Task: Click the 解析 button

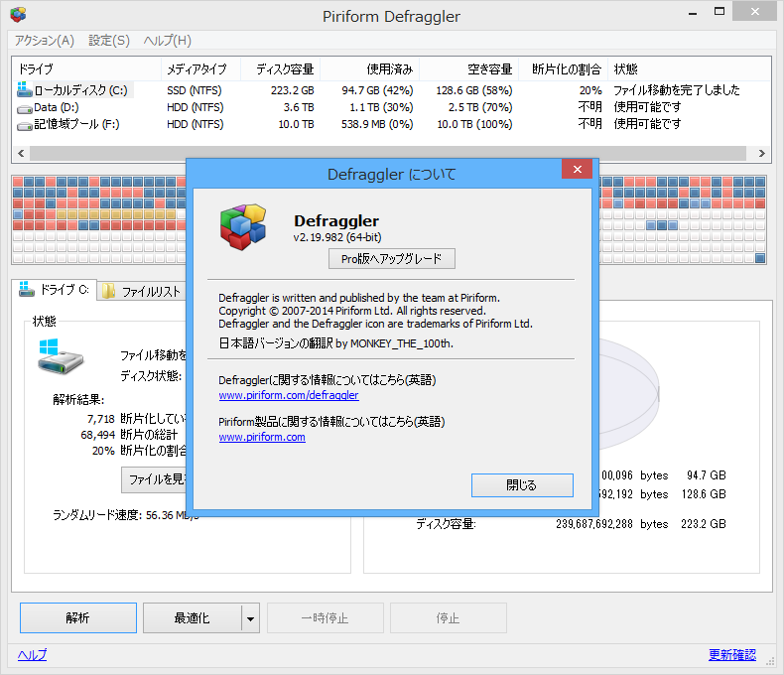Action: [78, 618]
